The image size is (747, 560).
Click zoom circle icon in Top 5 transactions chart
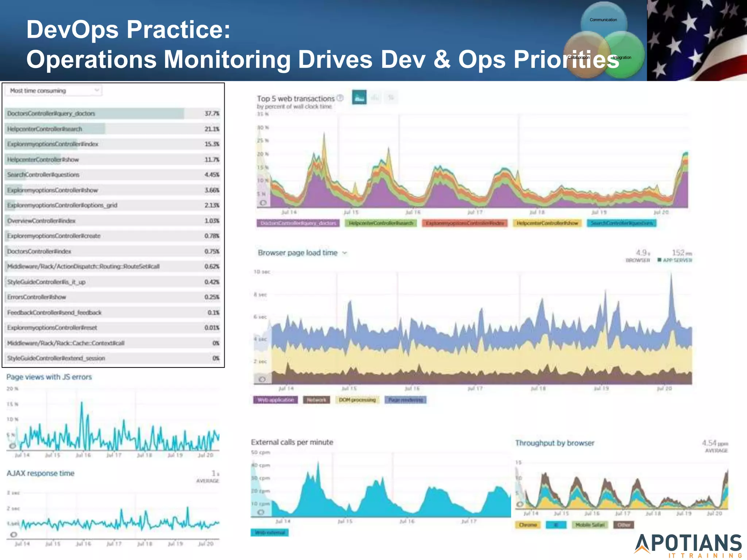coord(263,203)
